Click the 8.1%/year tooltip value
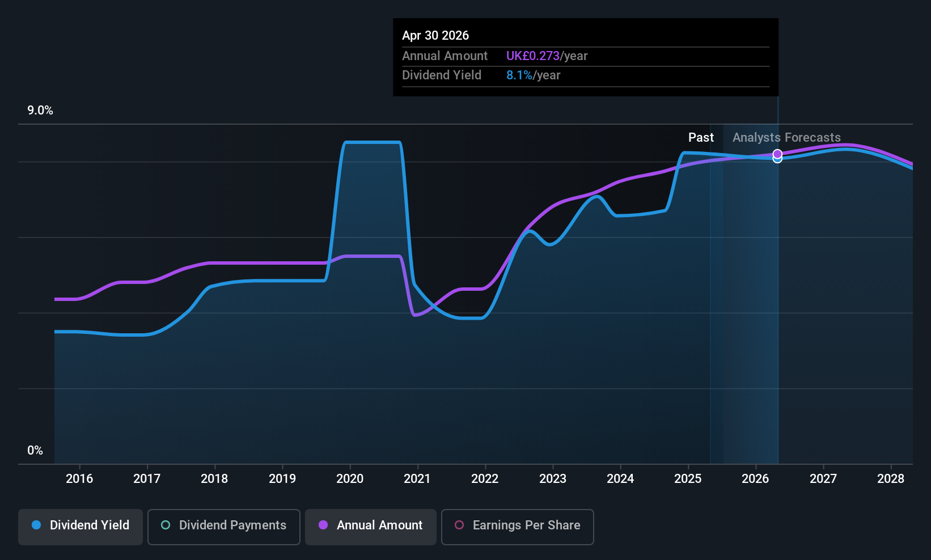Image resolution: width=931 pixels, height=560 pixels. [533, 75]
